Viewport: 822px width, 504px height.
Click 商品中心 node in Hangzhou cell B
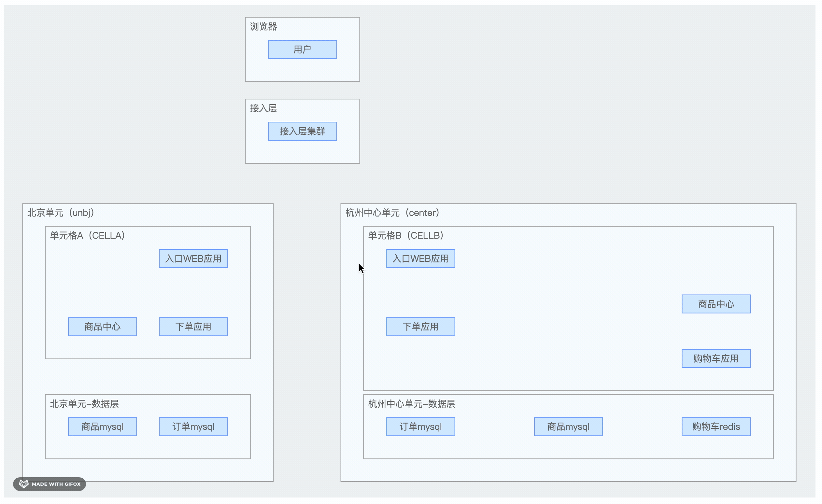[716, 304]
